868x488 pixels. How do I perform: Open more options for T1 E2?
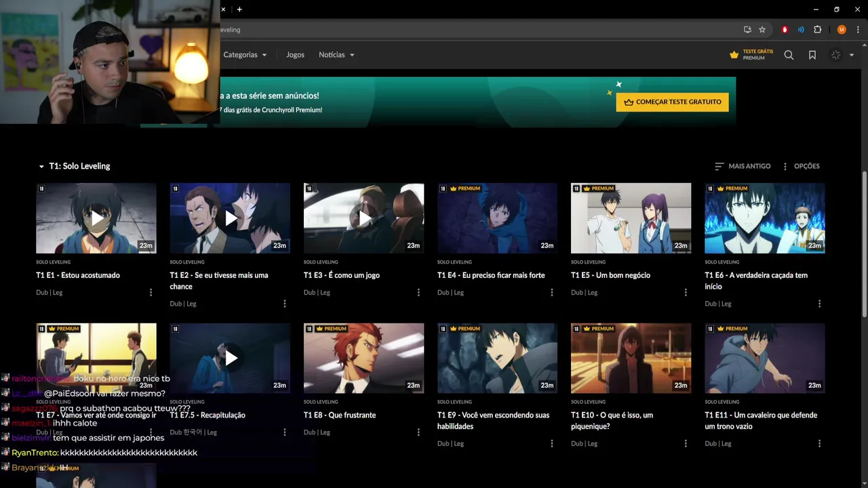285,304
